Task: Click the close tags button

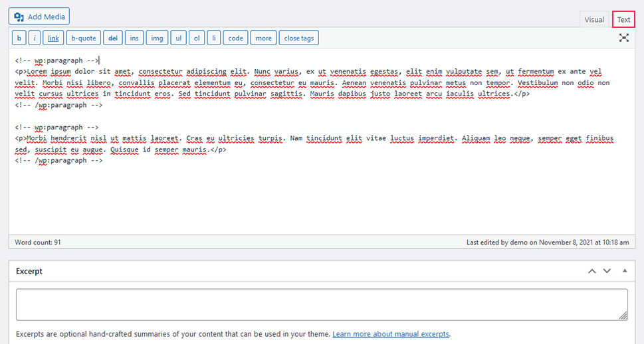Action: 298,38
